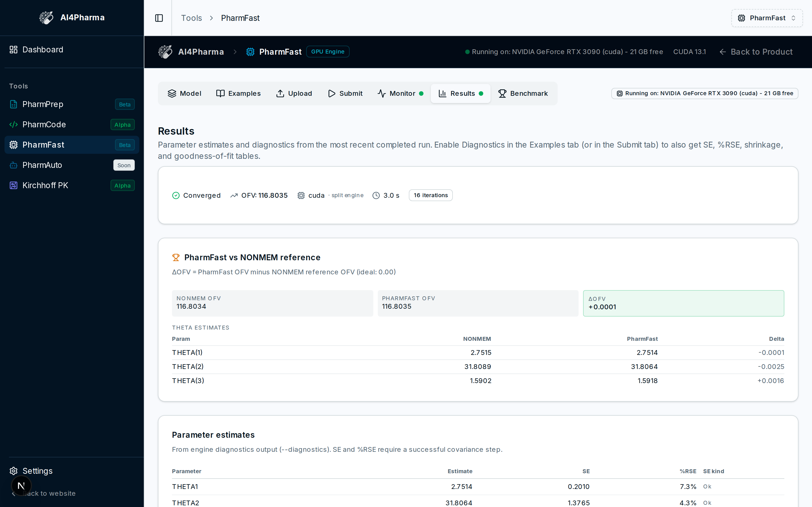812x507 pixels.
Task: Toggle the sidebar panel icon
Action: click(x=159, y=18)
